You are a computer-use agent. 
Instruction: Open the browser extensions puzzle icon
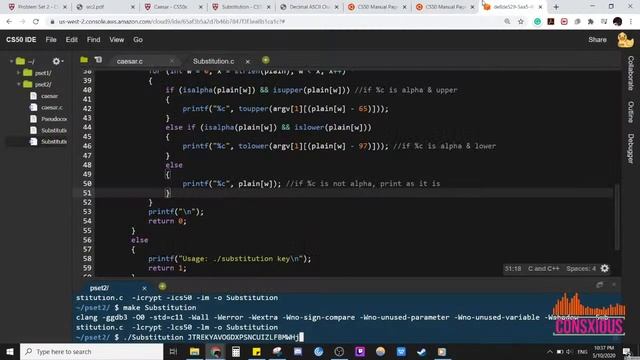(590, 22)
